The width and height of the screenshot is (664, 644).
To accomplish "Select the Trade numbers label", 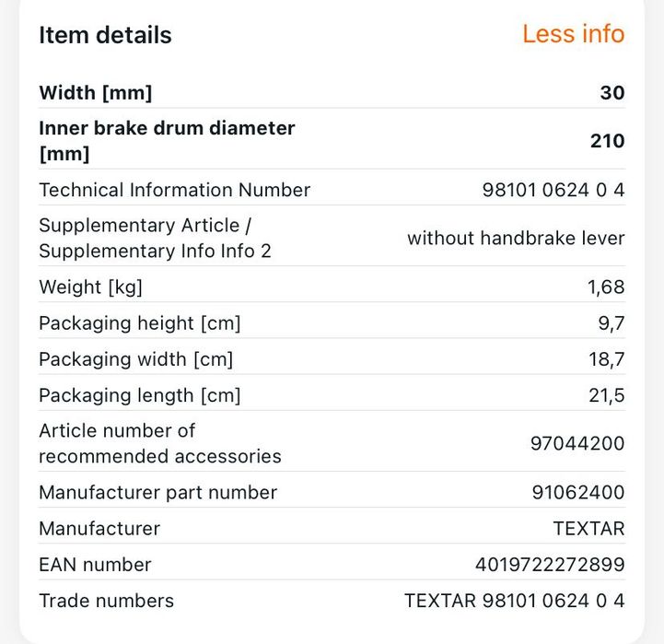I will point(106,601).
